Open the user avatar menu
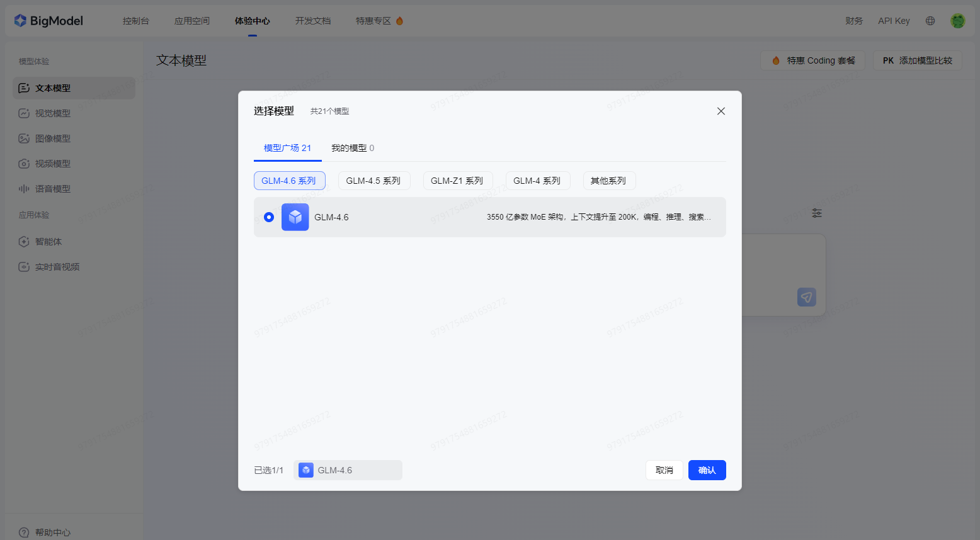Image resolution: width=980 pixels, height=540 pixels. 958,21
